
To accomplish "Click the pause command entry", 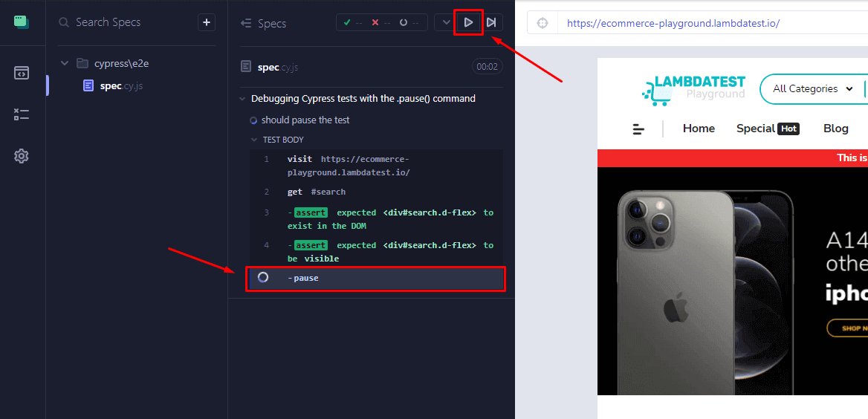I will [x=377, y=278].
